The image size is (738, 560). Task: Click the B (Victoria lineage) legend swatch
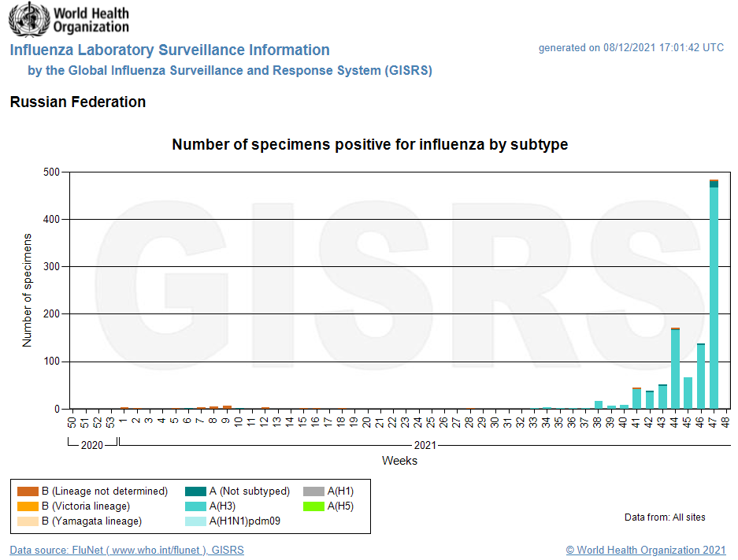point(28,506)
